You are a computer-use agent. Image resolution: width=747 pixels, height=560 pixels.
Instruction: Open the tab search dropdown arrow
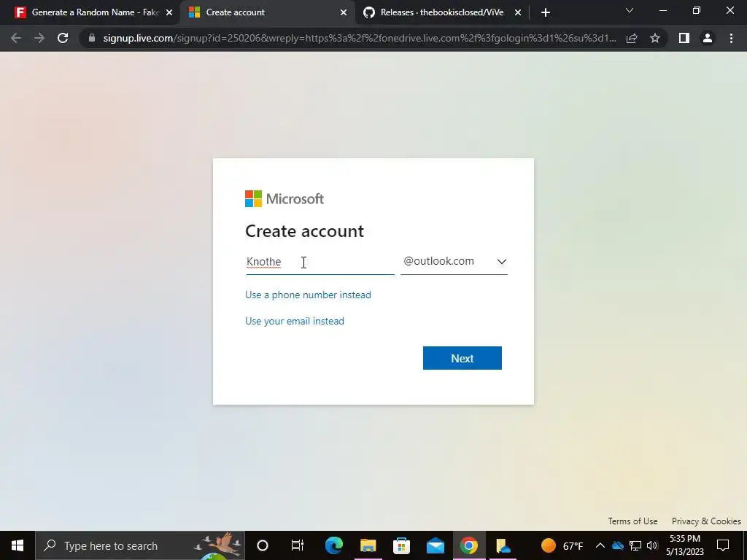coord(630,10)
